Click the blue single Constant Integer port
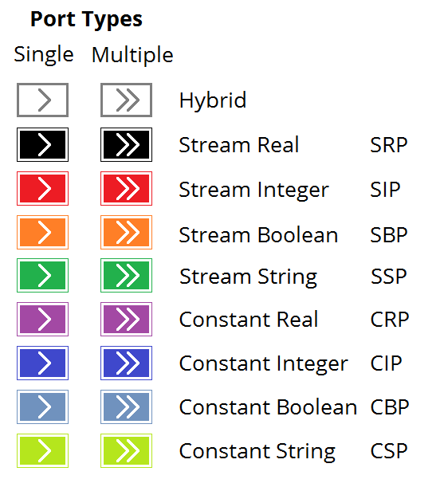 point(42,363)
